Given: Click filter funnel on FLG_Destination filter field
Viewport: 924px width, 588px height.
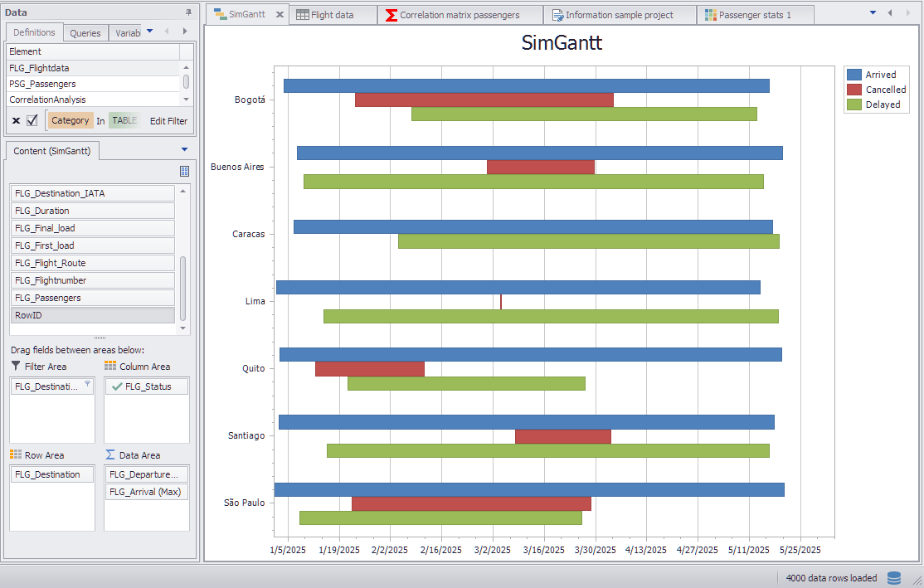Looking at the screenshot, I should (87, 384).
